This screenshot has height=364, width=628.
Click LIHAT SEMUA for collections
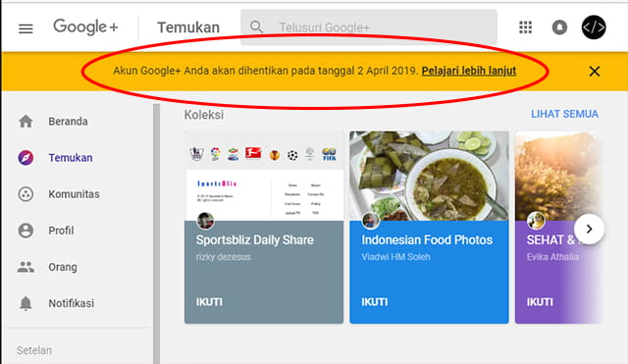564,114
